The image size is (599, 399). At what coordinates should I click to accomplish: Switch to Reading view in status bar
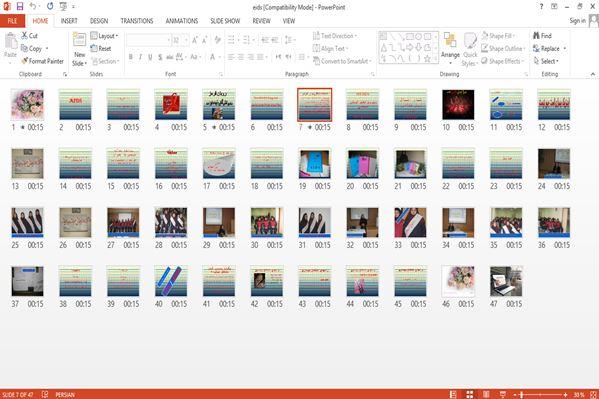point(486,394)
